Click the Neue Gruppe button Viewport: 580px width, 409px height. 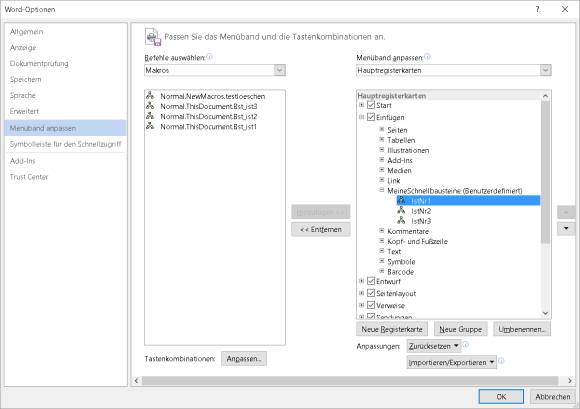461,329
